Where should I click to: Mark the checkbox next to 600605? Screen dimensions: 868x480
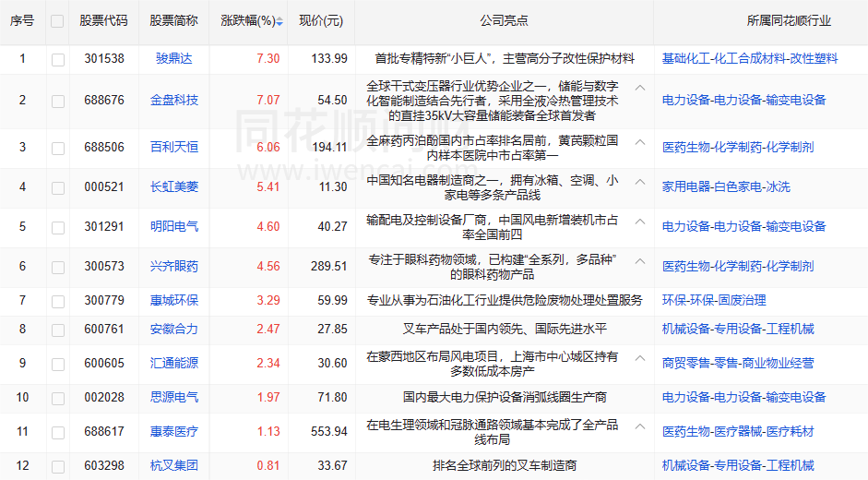point(57,365)
